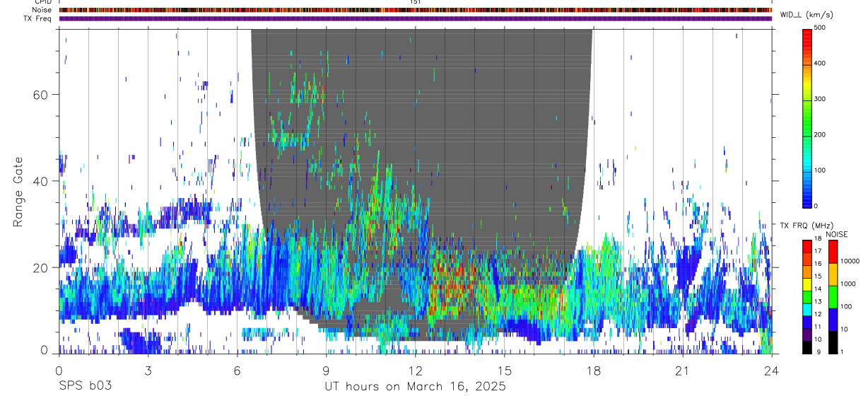868x401 pixels.
Task: Click the '11' TX frequency legend tick
Action: (x=818, y=327)
